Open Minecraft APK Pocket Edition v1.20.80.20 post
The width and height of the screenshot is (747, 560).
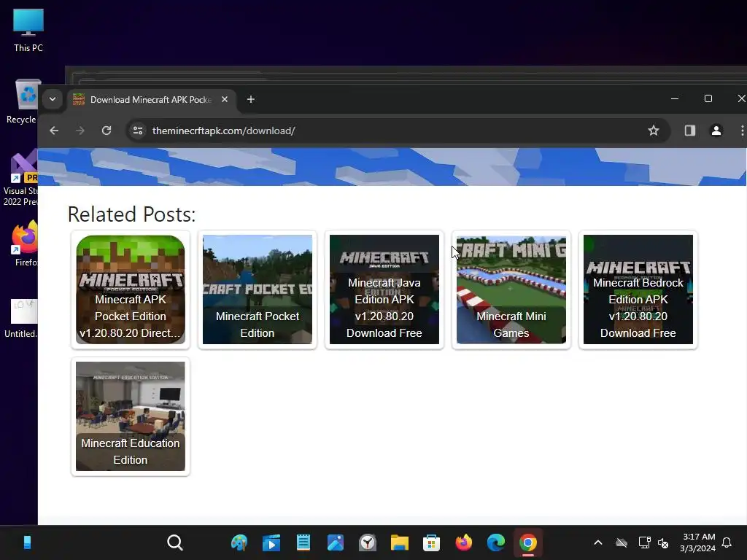[131, 289]
